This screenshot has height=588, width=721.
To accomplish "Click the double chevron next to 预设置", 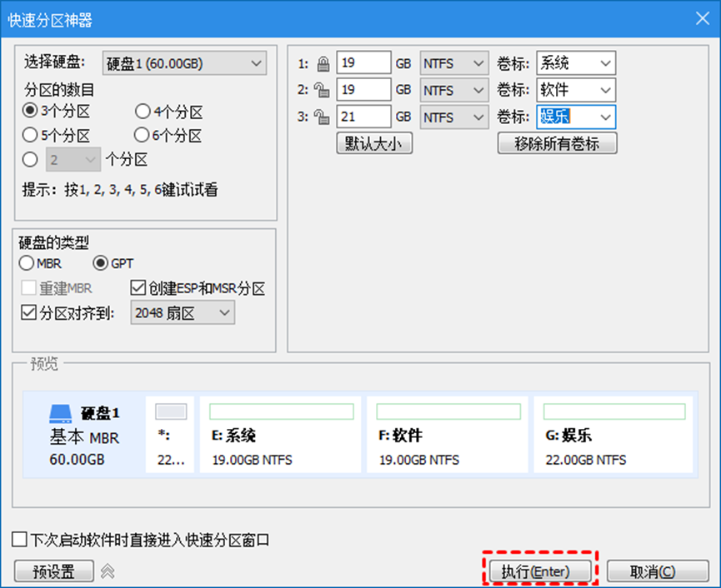I will pyautogui.click(x=108, y=571).
